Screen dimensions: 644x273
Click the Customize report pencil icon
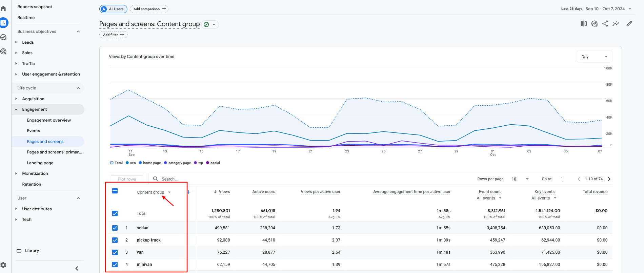(x=629, y=24)
